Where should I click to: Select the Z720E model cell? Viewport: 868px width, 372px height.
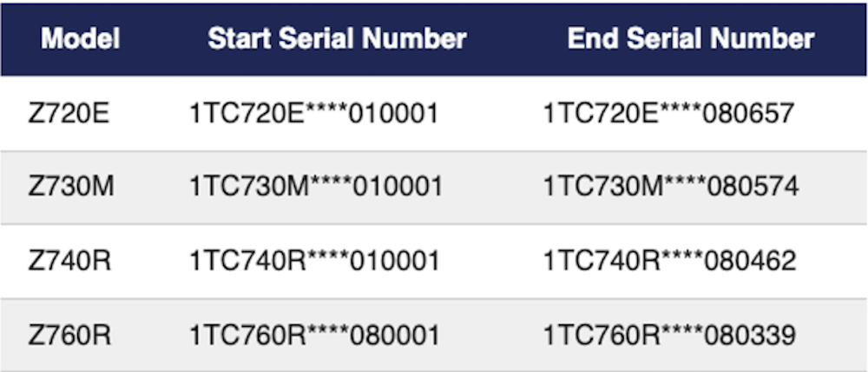click(x=69, y=113)
